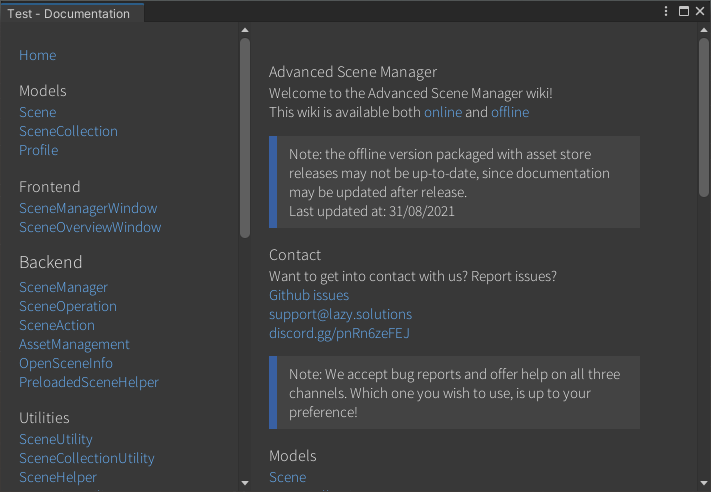Screen dimensions: 711x492
Task: Open SceneManagerWindow documentation
Action: (88, 209)
